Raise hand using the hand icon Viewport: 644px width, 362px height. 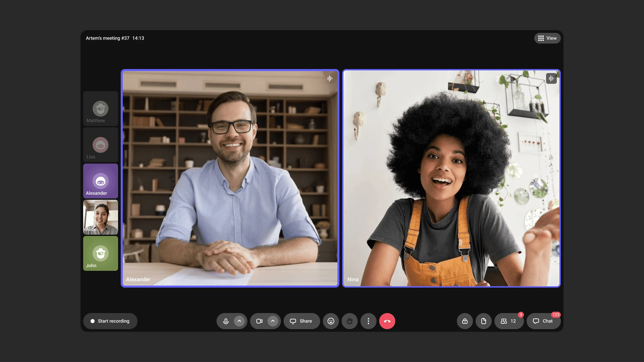[x=350, y=321]
